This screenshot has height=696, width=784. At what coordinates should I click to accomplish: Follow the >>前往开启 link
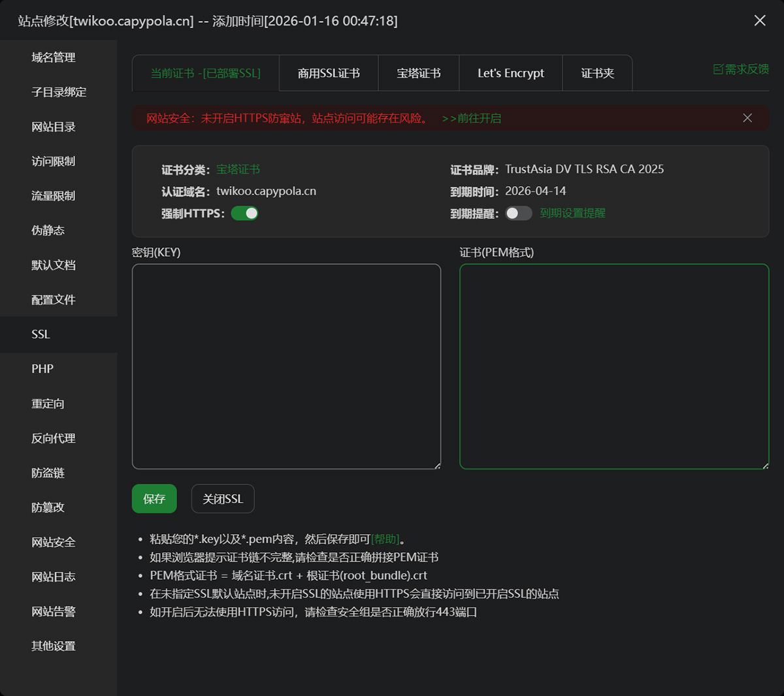(x=471, y=118)
